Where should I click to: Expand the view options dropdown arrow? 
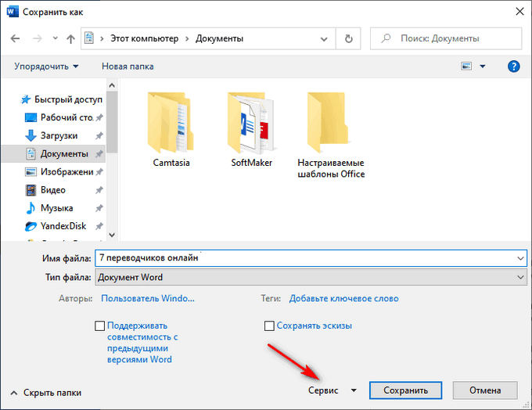(483, 67)
